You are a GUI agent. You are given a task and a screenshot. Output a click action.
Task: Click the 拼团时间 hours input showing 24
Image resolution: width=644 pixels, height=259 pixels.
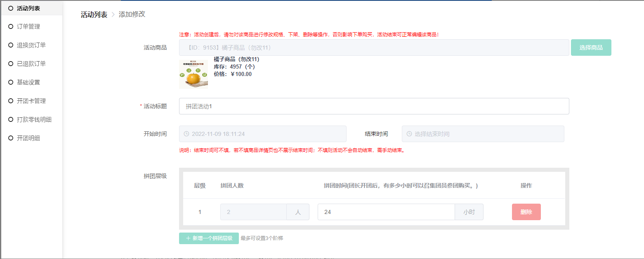(x=386, y=212)
